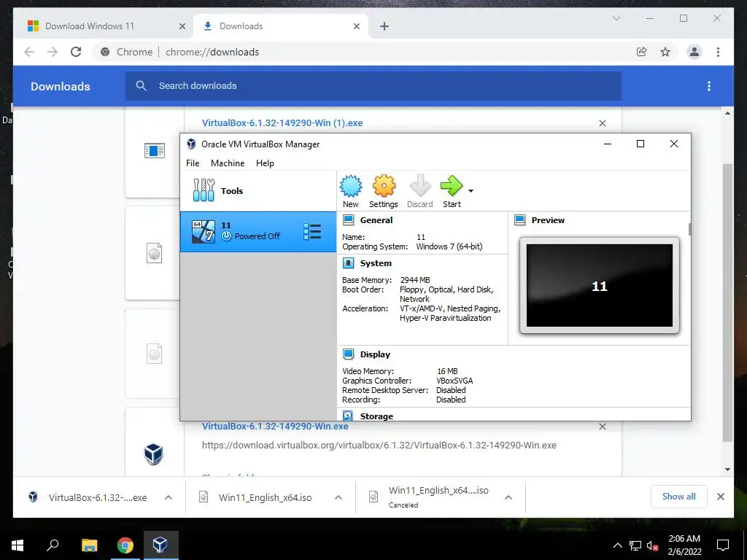Image resolution: width=747 pixels, height=560 pixels.
Task: Select the VM named 11
Action: 258,231
